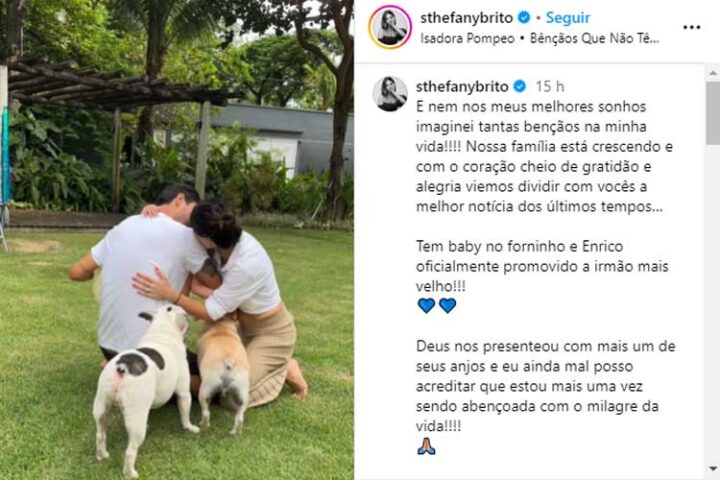Click the caption's first paragraph text
Screen dimensions: 720x480
click(545, 157)
